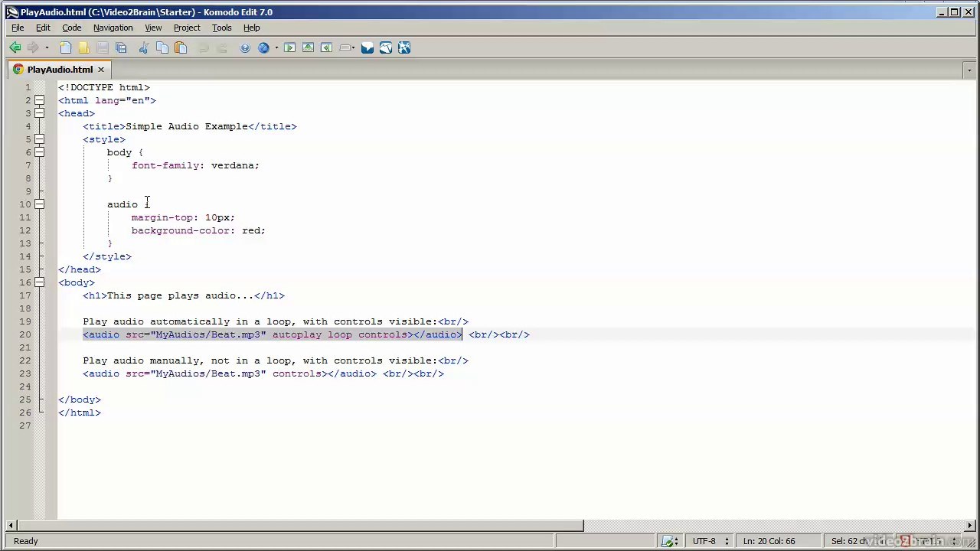Click the syntax checking status icon
The image size is (980, 551).
coord(668,541)
